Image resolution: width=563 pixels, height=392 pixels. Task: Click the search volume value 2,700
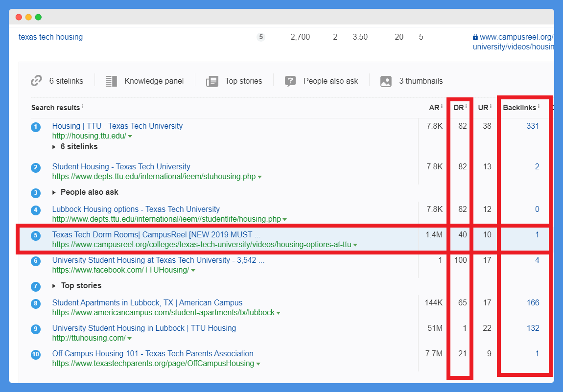point(300,37)
